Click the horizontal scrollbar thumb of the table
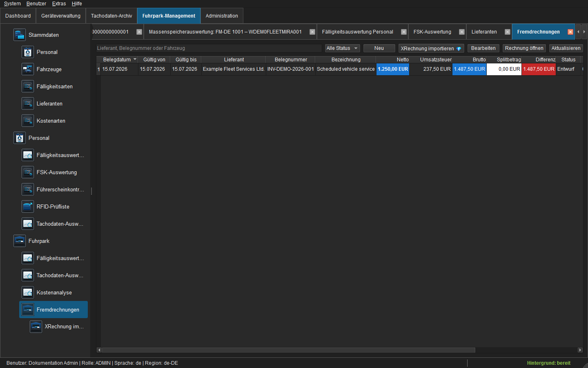This screenshot has height=368, width=588. tap(288, 350)
